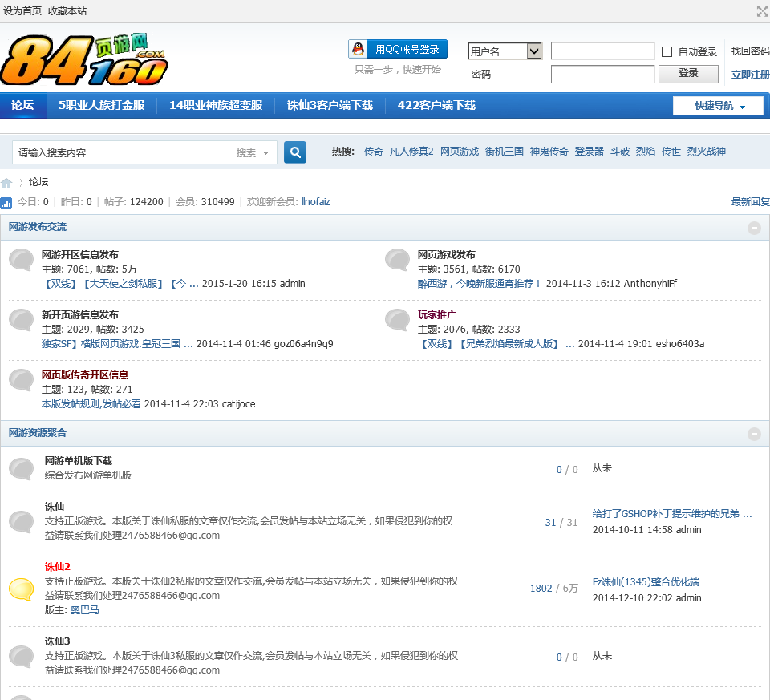Open post Fz诛仙(1345)整合优化端
Screen dimensions: 770x700
646,581
